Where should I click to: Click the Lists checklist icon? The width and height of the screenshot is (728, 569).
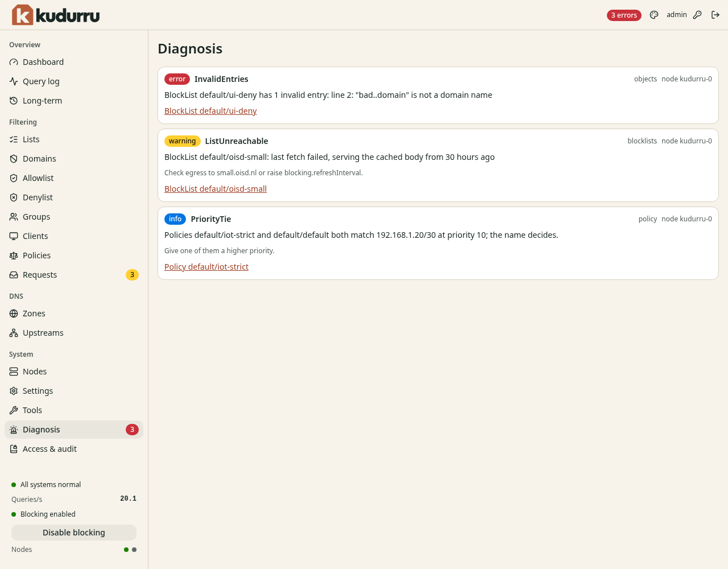(14, 139)
